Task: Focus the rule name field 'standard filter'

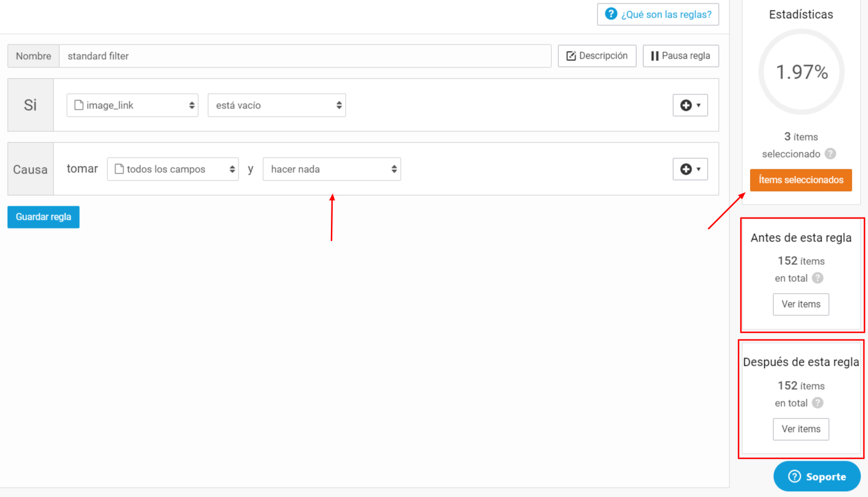Action: pyautogui.click(x=305, y=56)
